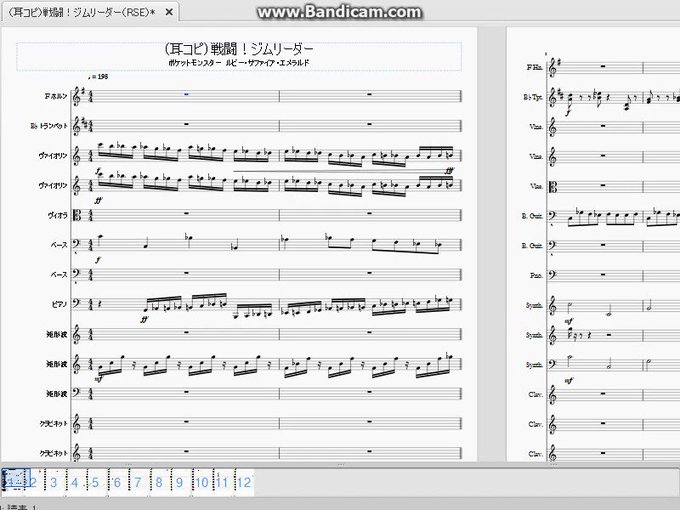Select the ヴィオラ instrument label

(x=58, y=215)
